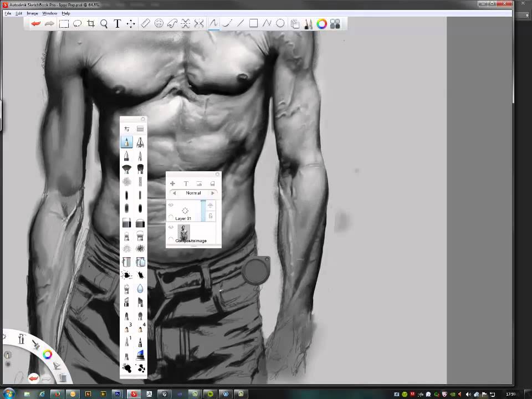
Task: Toggle the lock icon on Layer 01
Action: click(211, 216)
